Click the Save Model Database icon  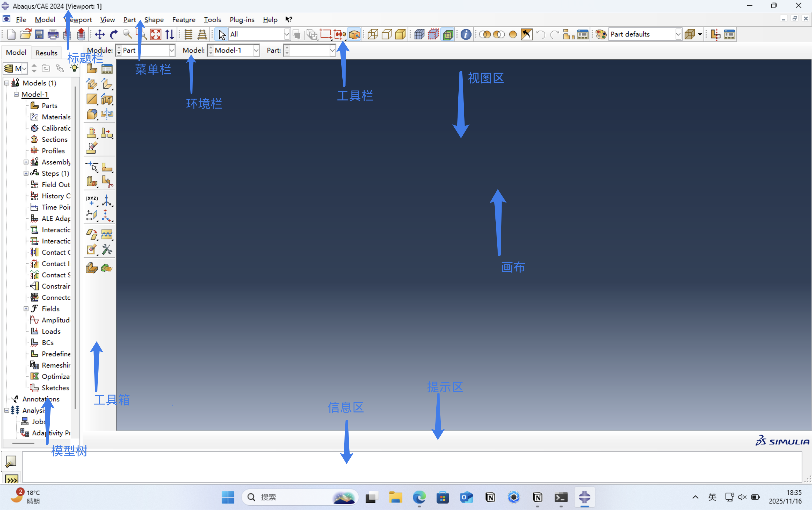click(39, 34)
